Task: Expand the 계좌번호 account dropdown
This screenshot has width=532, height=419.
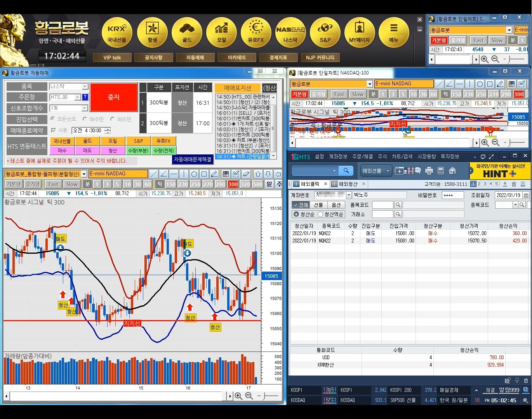Action: [x=349, y=195]
